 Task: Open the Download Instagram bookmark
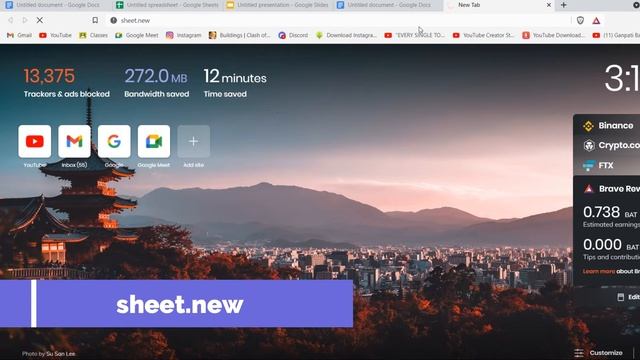(x=346, y=36)
